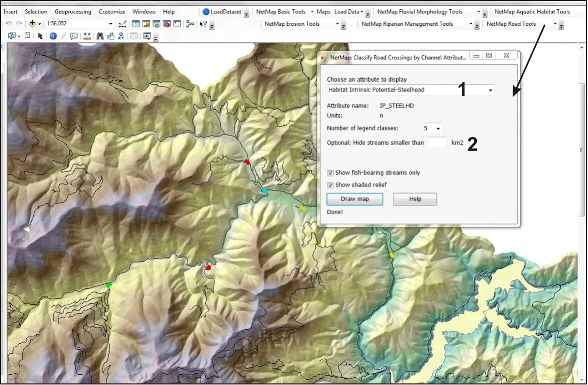Open the Editor toolbar icon
This screenshot has height=385, width=588.
coord(122,24)
